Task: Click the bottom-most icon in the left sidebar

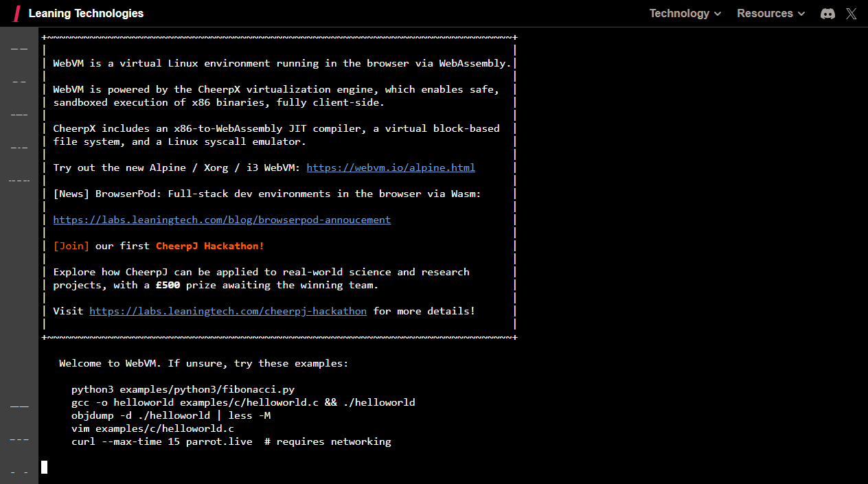Action: (x=19, y=471)
